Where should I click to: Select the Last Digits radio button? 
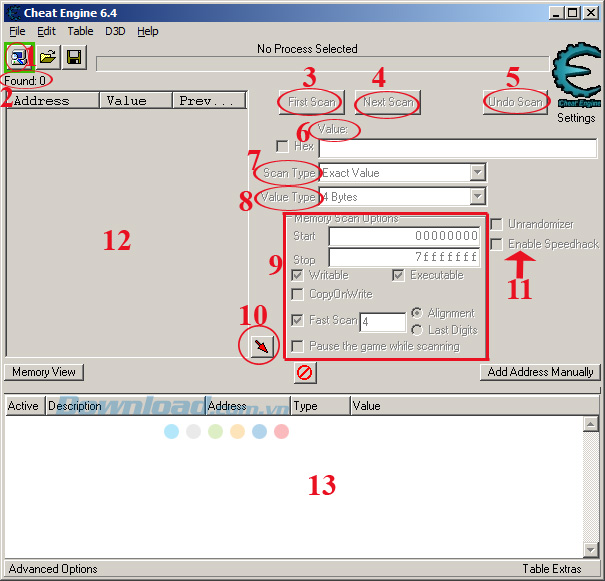[417, 330]
